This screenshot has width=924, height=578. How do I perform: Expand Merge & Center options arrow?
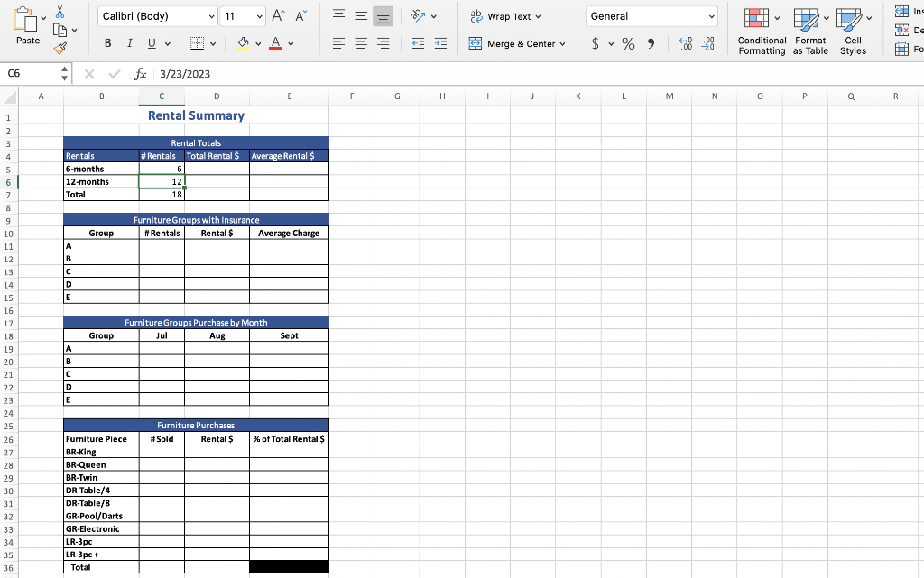(563, 44)
